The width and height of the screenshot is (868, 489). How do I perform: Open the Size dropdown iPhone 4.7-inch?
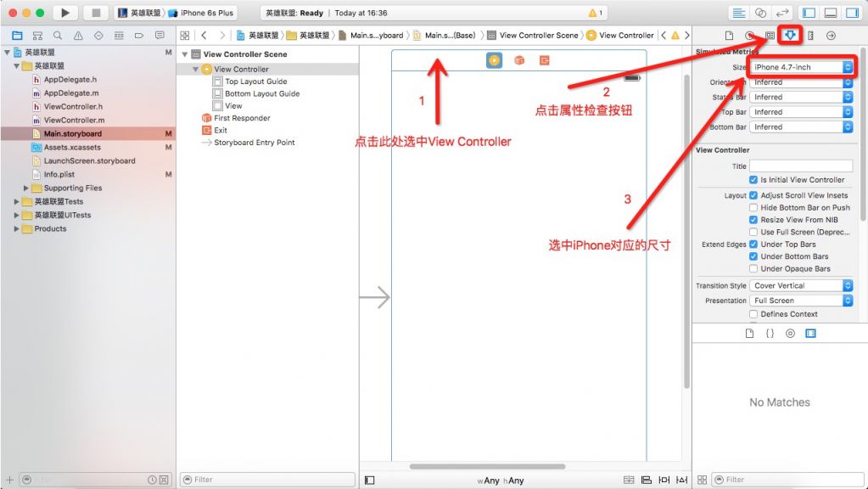point(801,67)
